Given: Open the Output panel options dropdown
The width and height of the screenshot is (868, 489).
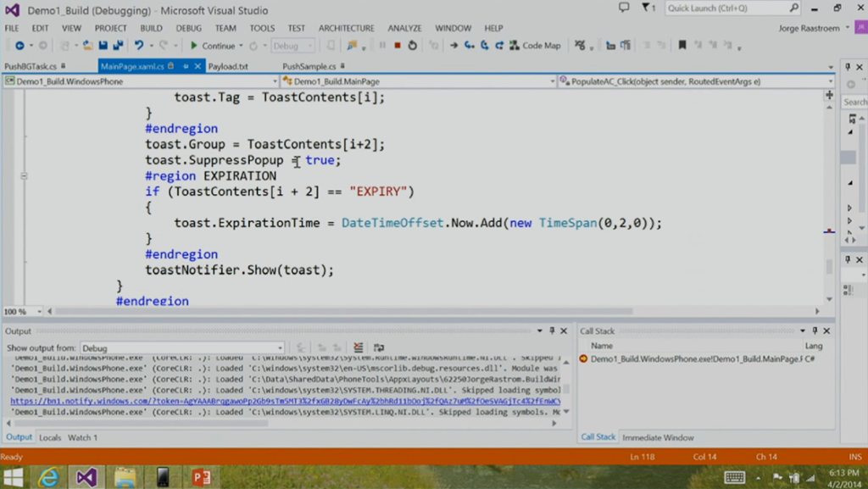Looking at the screenshot, I should [x=539, y=331].
